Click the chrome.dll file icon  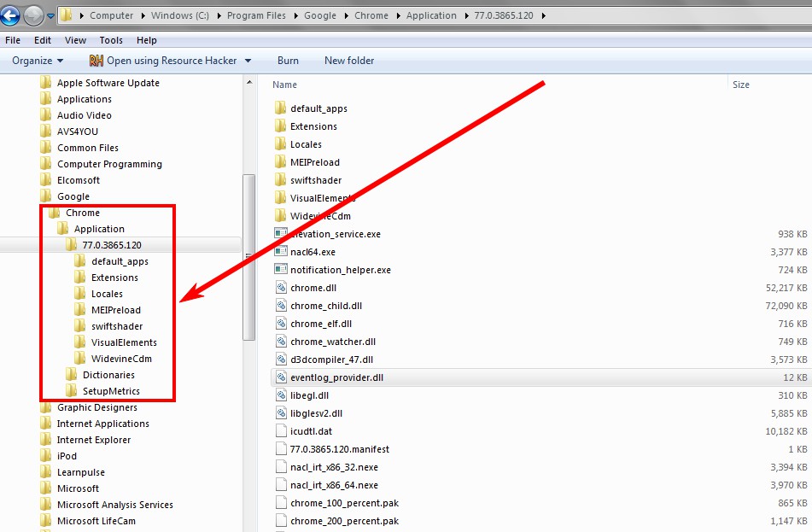click(x=281, y=288)
